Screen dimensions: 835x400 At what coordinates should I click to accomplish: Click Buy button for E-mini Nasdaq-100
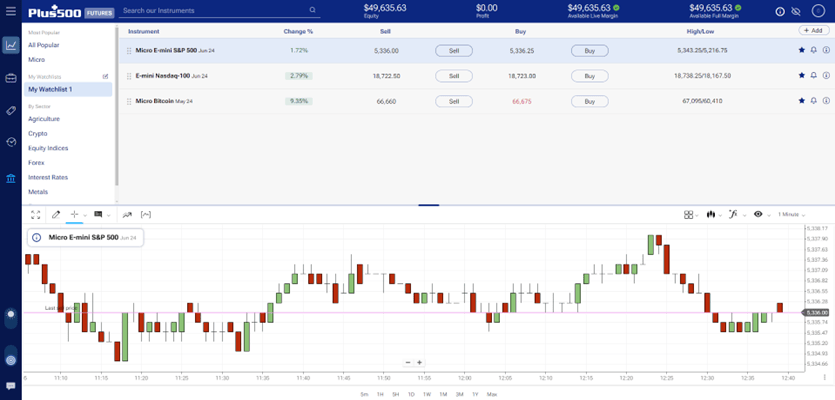click(589, 76)
